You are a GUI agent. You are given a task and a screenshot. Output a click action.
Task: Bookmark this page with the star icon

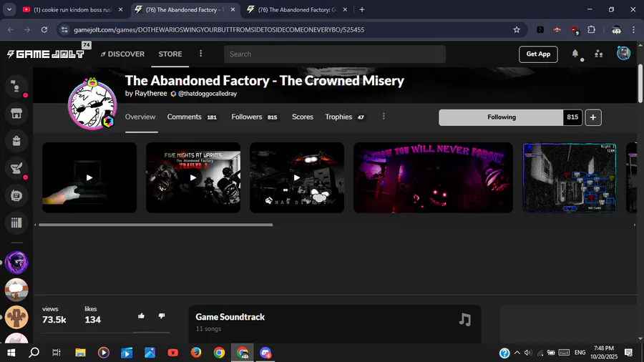517,29
